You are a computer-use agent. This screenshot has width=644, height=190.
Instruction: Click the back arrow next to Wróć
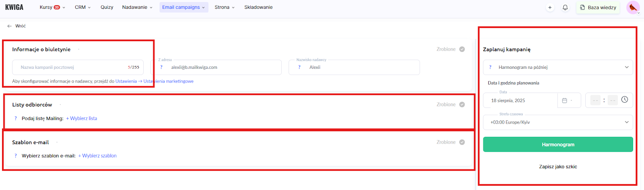[9, 26]
